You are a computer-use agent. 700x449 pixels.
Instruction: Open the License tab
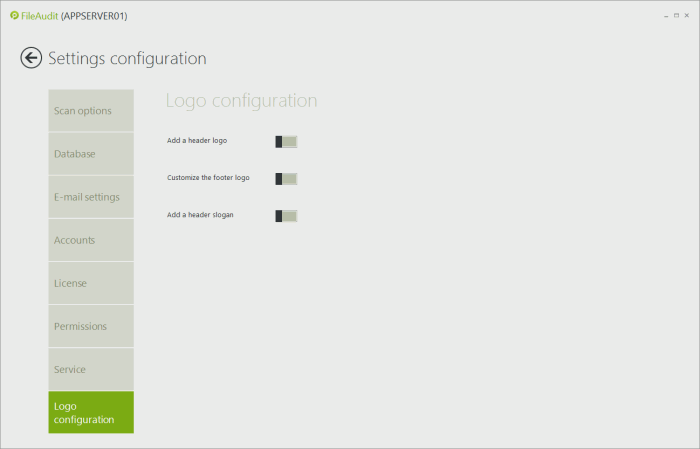tap(90, 283)
